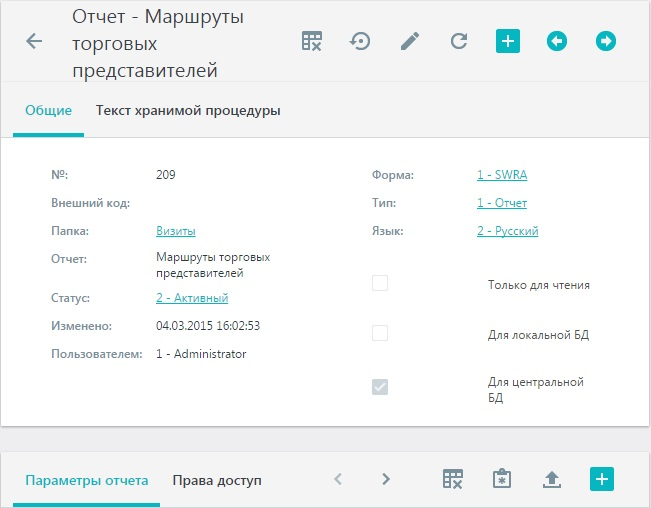
Task: Toggle the 'Для локальной БД' checkbox
Action: point(380,333)
